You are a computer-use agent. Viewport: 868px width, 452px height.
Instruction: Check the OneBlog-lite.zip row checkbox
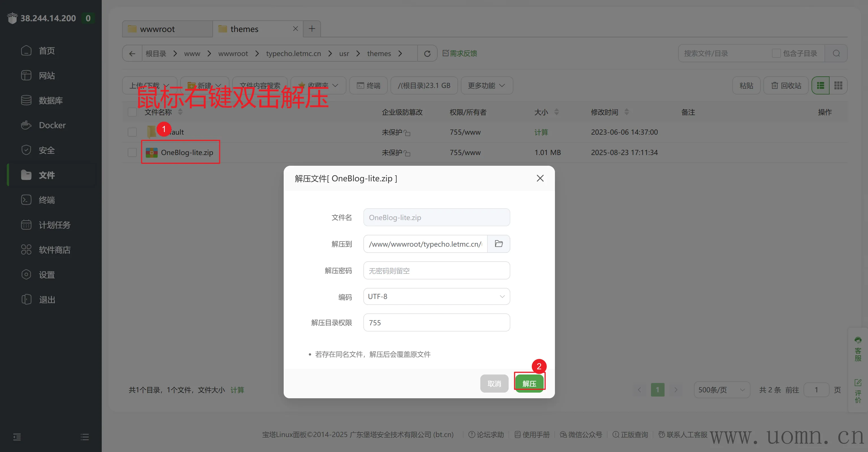[x=132, y=152]
